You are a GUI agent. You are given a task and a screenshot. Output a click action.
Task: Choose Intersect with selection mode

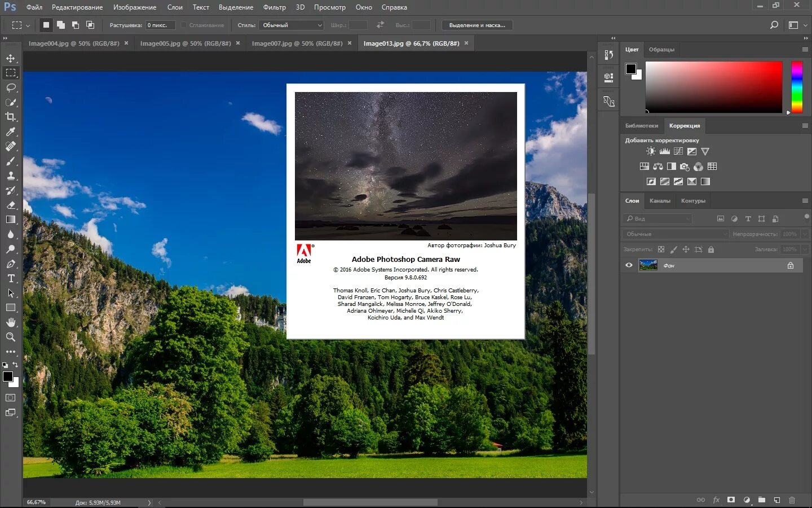pos(90,25)
